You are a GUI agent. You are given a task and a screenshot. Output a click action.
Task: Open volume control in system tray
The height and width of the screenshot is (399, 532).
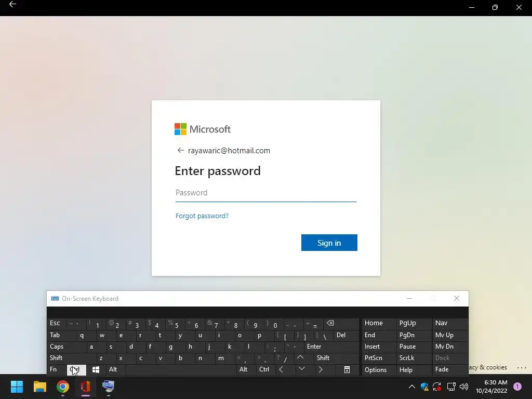464,387
